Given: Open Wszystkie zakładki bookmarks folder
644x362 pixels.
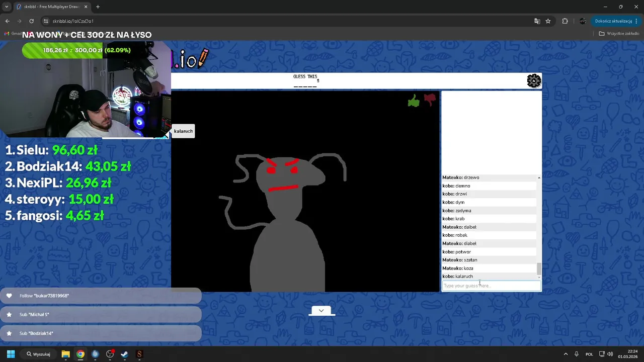Looking at the screenshot, I should (619, 33).
